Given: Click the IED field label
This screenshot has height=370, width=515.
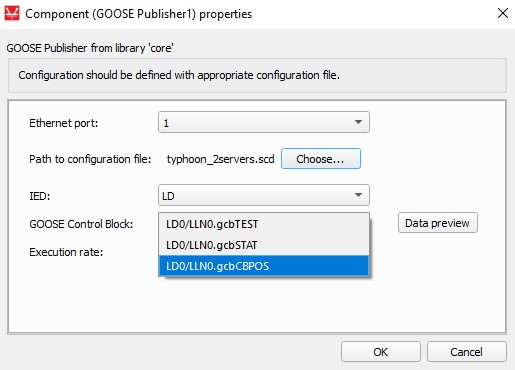Looking at the screenshot, I should point(39,196).
